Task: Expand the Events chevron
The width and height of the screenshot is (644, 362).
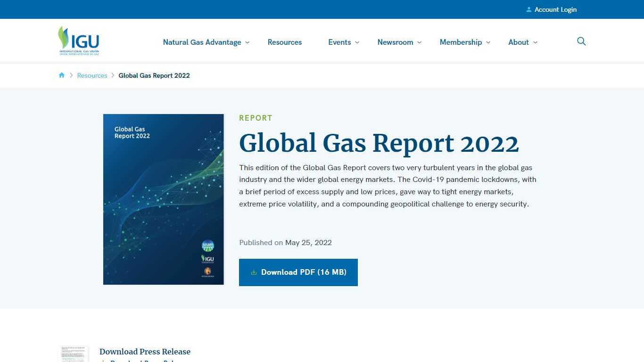Action: 357,42
